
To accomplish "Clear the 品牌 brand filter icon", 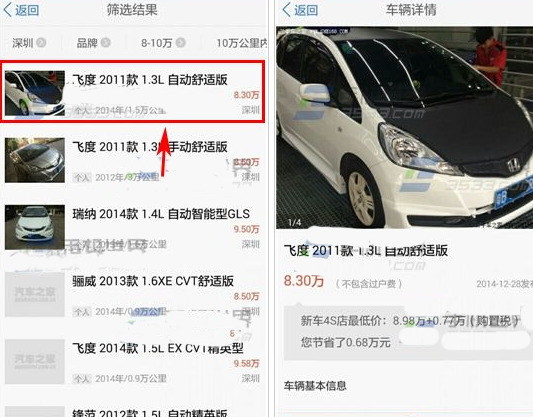I will point(106,43).
